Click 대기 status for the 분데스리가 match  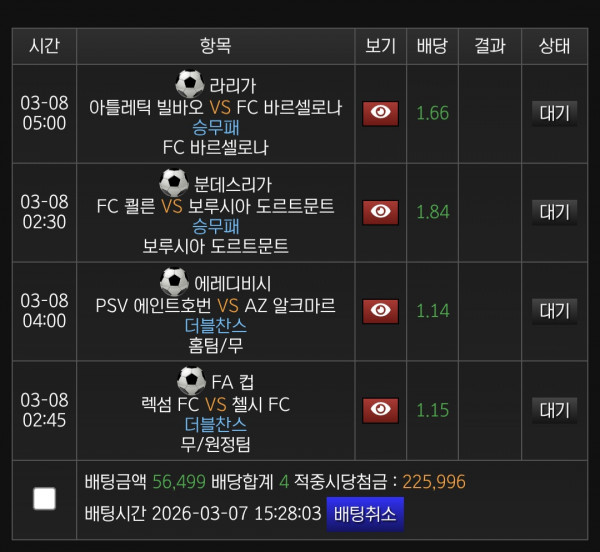click(x=554, y=211)
